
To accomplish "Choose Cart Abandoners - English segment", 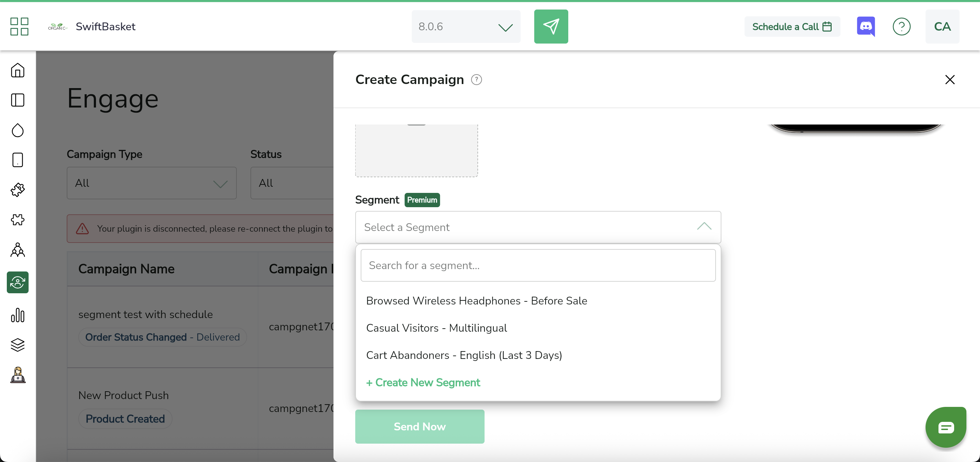I will pyautogui.click(x=464, y=355).
